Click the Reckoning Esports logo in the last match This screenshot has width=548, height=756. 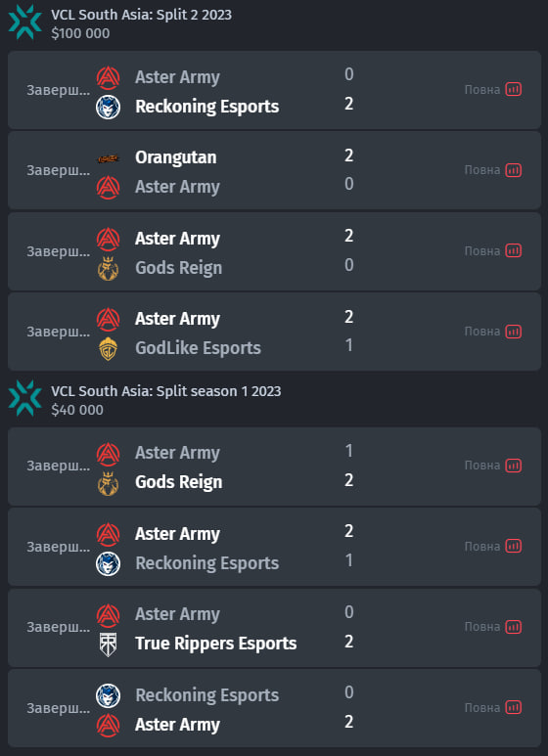tap(108, 695)
